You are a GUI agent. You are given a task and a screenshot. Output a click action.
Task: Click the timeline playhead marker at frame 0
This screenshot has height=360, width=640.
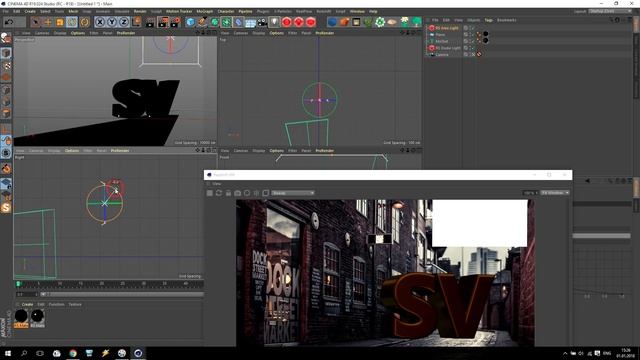pyautogui.click(x=18, y=284)
